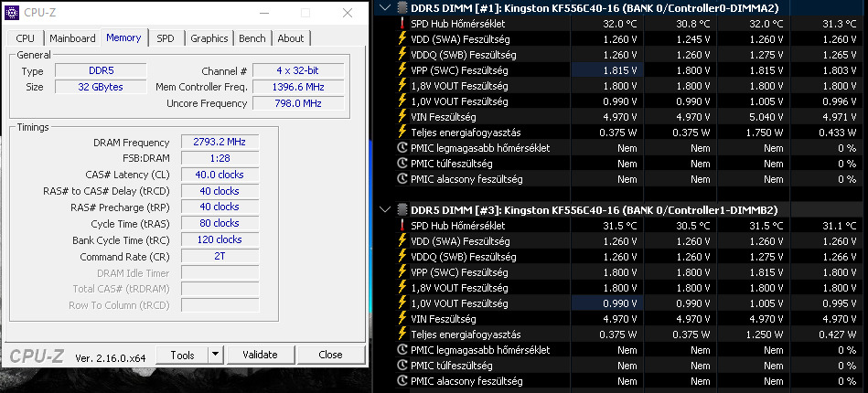The width and height of the screenshot is (868, 393).
Task: Click clock icon of PMIC túlfeszültség in DIMM #3
Action: coord(402,366)
